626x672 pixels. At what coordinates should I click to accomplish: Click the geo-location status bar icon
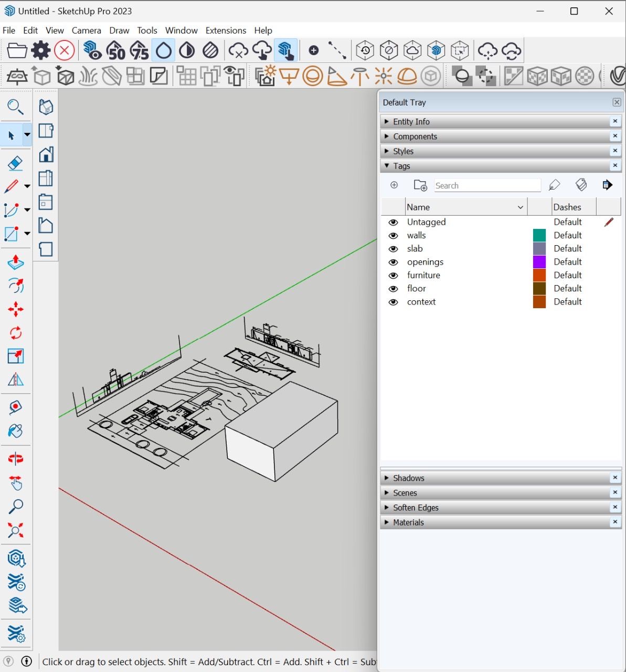8,661
